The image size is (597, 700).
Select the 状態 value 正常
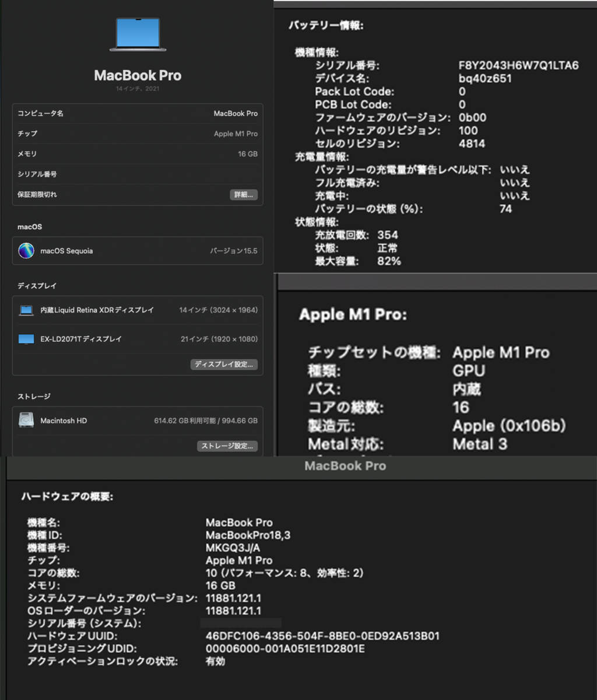[x=387, y=248]
